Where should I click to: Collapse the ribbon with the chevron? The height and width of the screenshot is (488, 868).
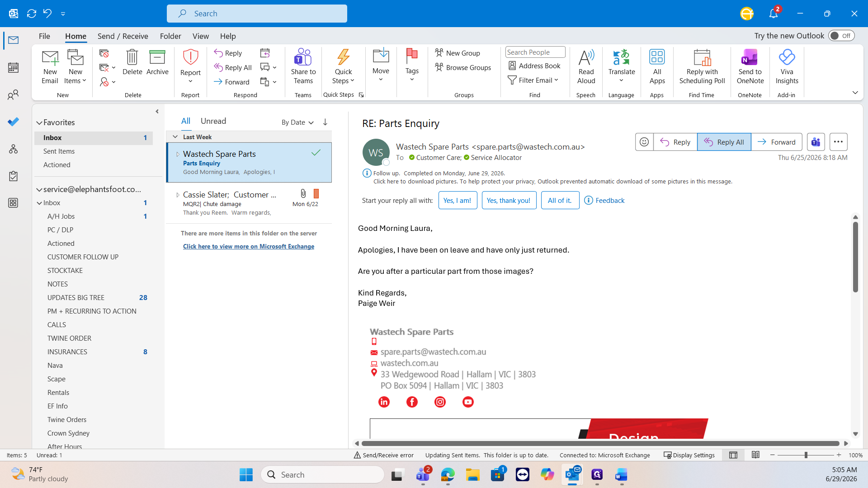point(855,93)
